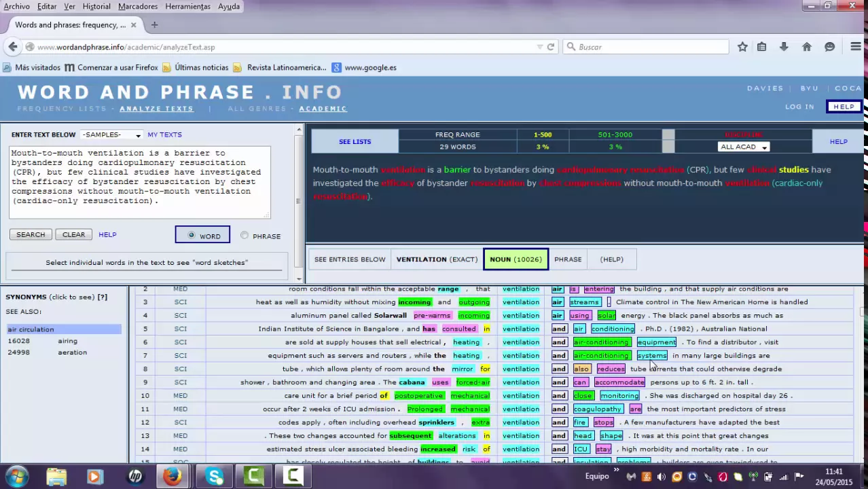Select the synonym 'aeration'
This screenshot has width=868, height=489.
[72, 352]
